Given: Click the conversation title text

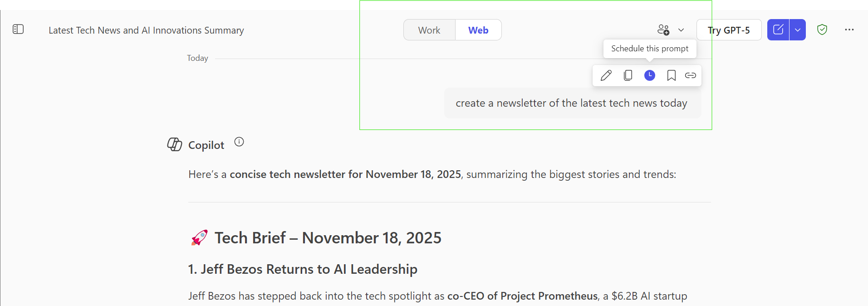Looking at the screenshot, I should [146, 30].
